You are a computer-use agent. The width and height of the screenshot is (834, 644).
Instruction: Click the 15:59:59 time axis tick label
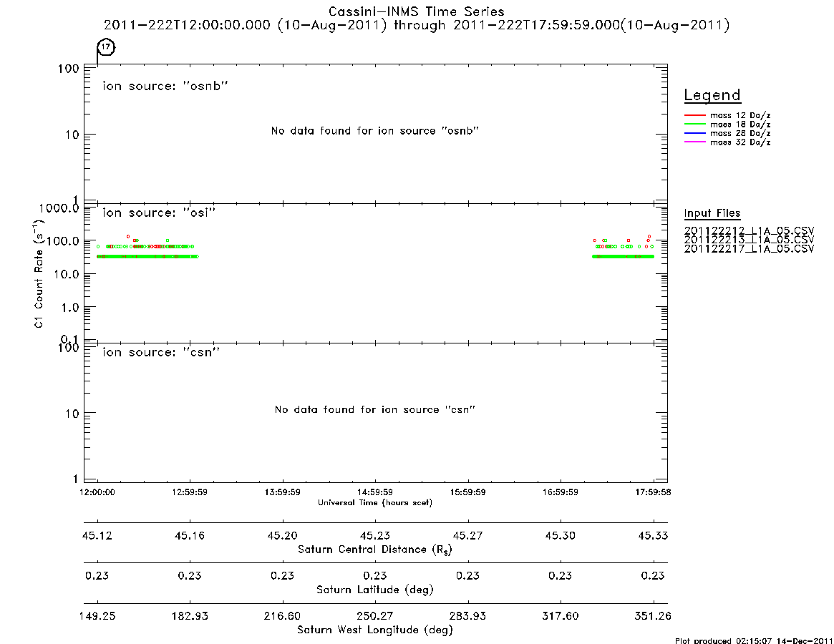pyautogui.click(x=467, y=492)
